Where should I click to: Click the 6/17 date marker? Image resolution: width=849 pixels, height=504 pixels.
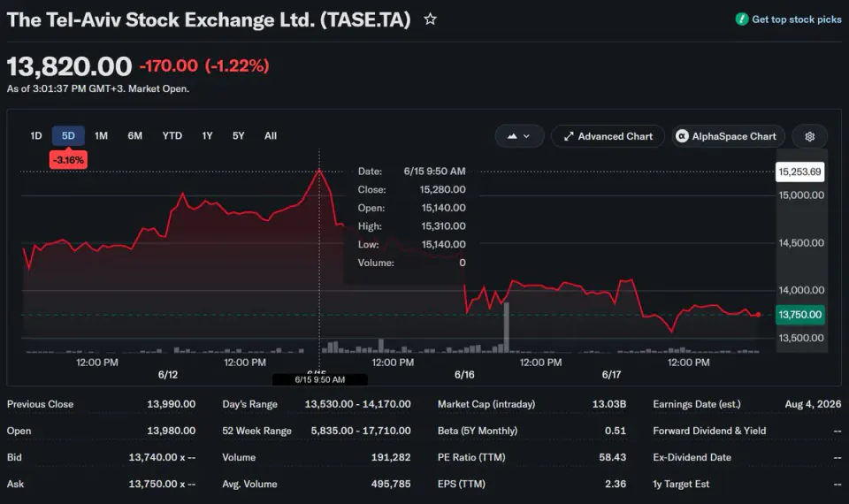[x=611, y=375]
